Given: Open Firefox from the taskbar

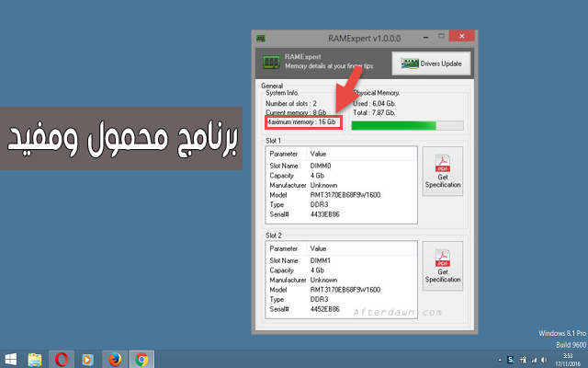Looking at the screenshot, I should (x=115, y=360).
